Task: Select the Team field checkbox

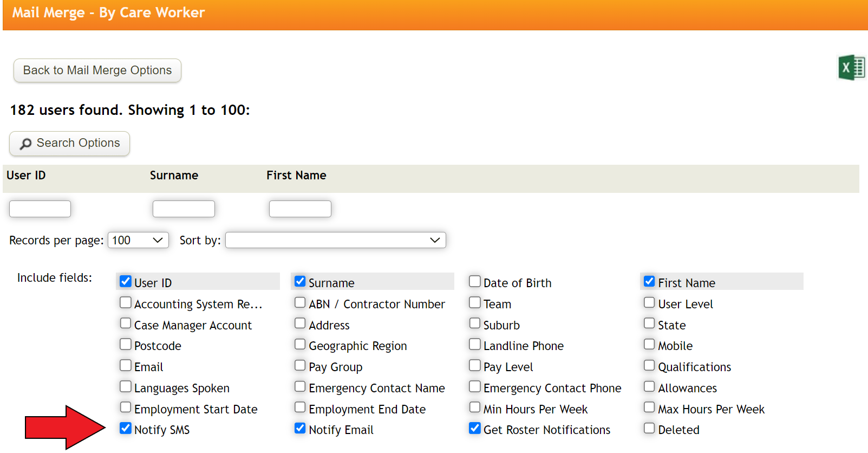Action: tap(475, 302)
